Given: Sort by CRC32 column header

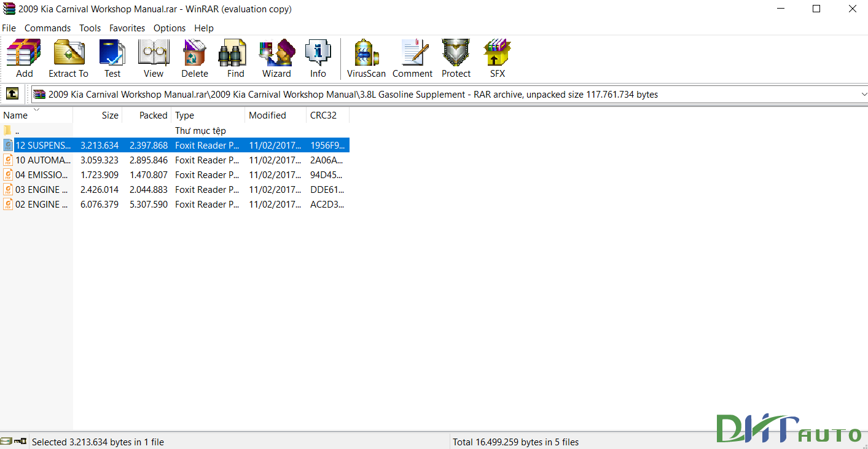Looking at the screenshot, I should tap(328, 115).
